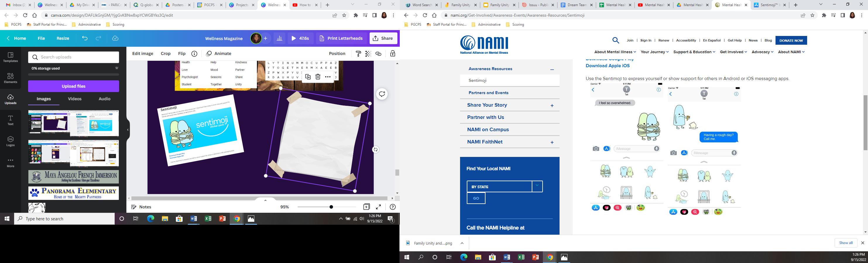Screen dimensions: 868x263
Task: Click the Upload files button
Action: click(x=73, y=86)
